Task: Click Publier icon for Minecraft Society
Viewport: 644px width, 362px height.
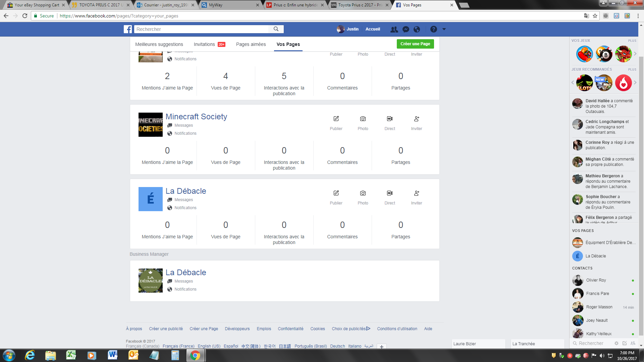Action: point(336,119)
